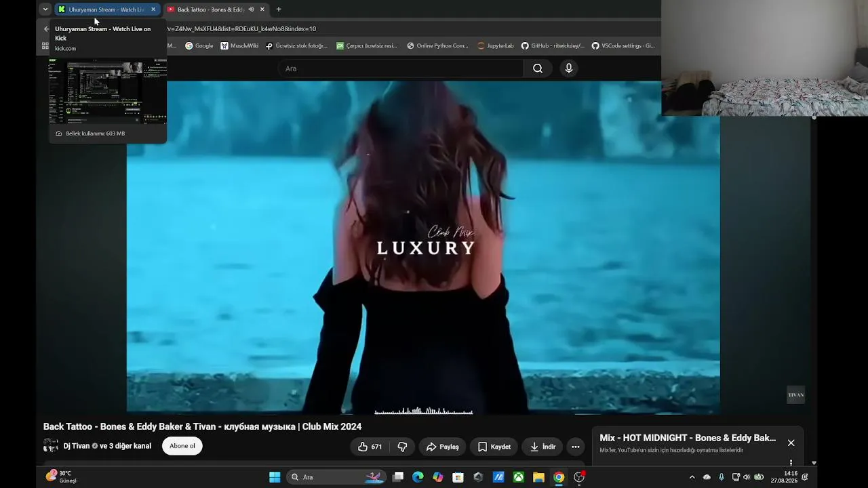Open the tab search dropdown arrow
The width and height of the screenshot is (868, 488).
point(45,9)
